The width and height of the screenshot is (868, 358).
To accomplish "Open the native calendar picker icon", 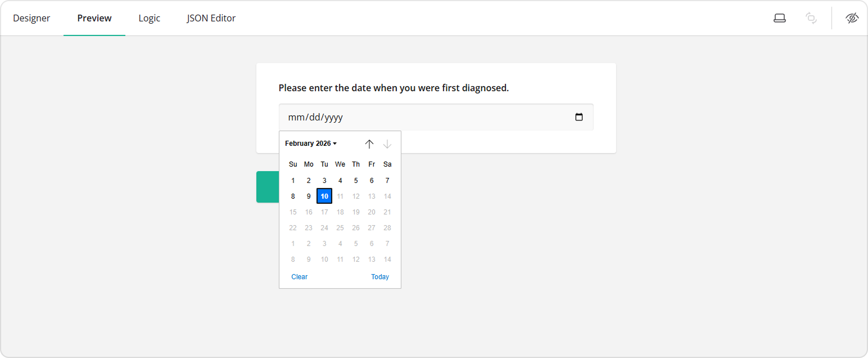I will [579, 117].
